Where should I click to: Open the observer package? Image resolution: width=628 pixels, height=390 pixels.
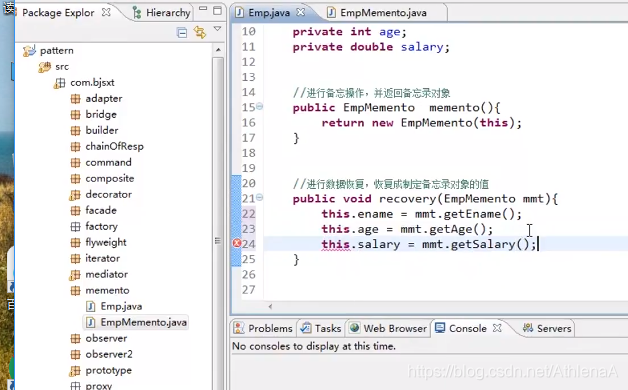pos(106,339)
